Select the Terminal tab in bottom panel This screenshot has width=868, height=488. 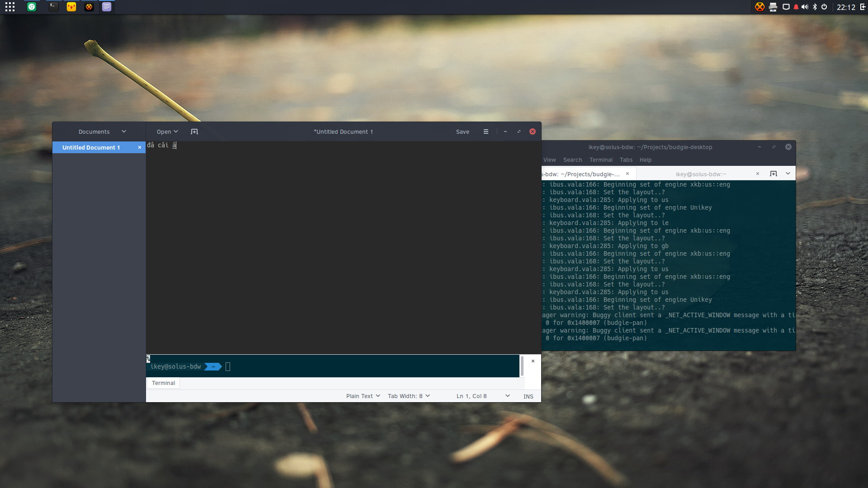coord(163,383)
